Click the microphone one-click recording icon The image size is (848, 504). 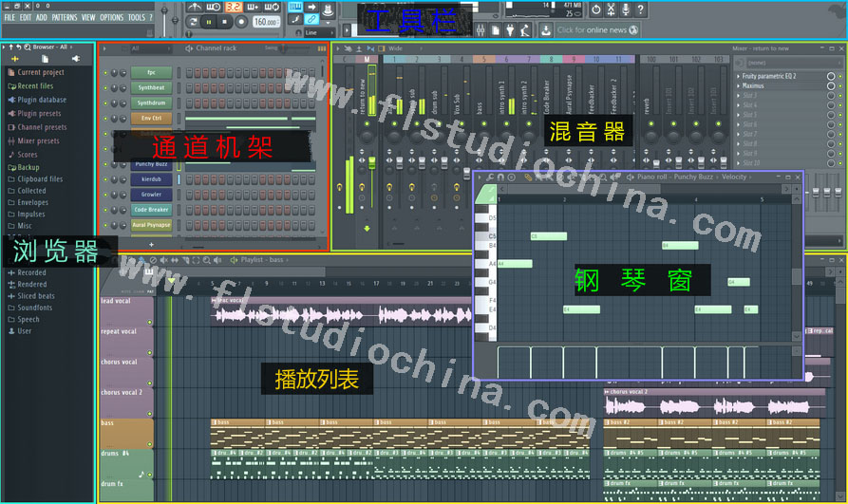click(x=626, y=9)
